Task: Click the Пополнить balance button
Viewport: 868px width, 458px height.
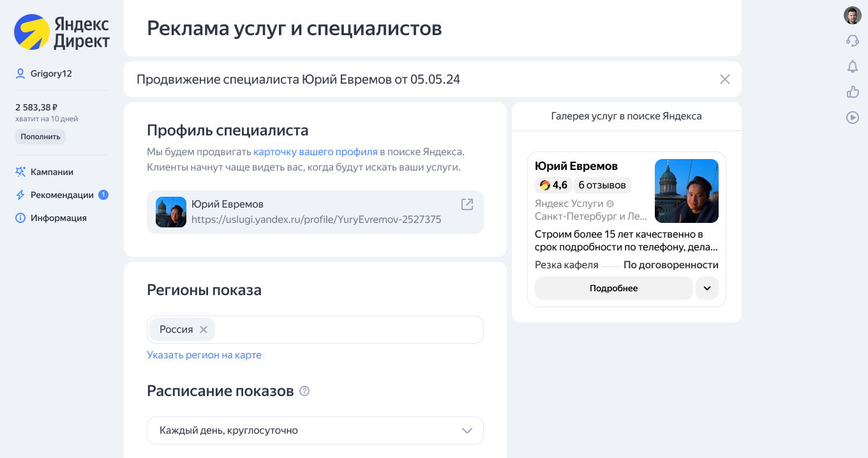Action: click(x=40, y=137)
